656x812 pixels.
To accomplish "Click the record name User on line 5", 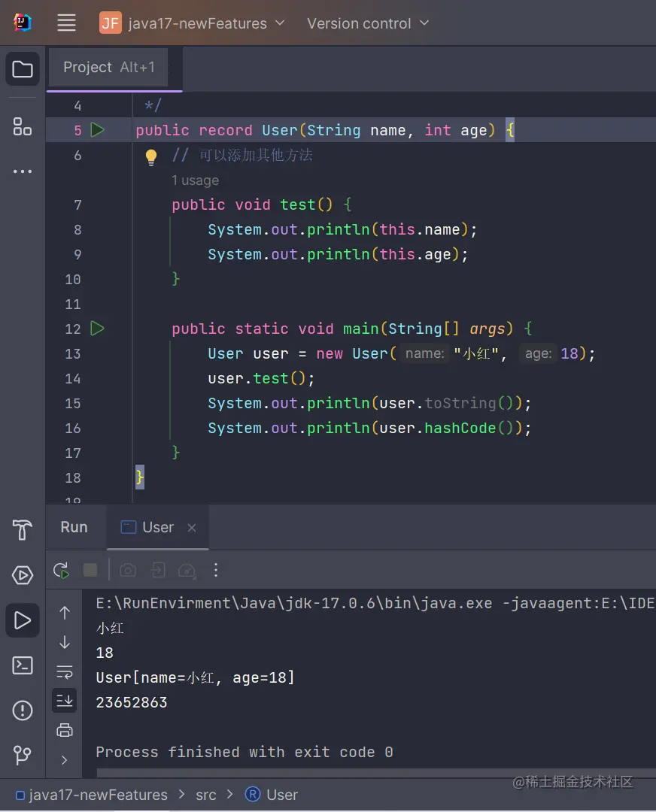I will [x=280, y=130].
